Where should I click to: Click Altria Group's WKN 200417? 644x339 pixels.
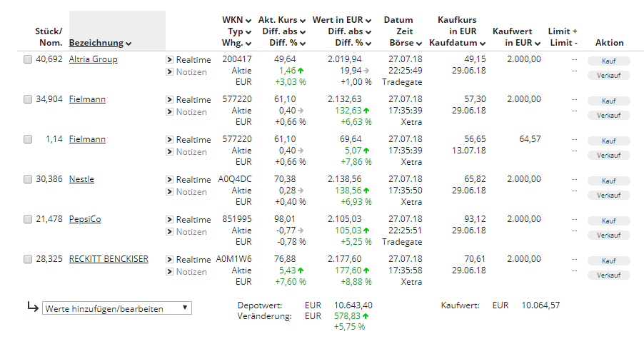tap(237, 59)
